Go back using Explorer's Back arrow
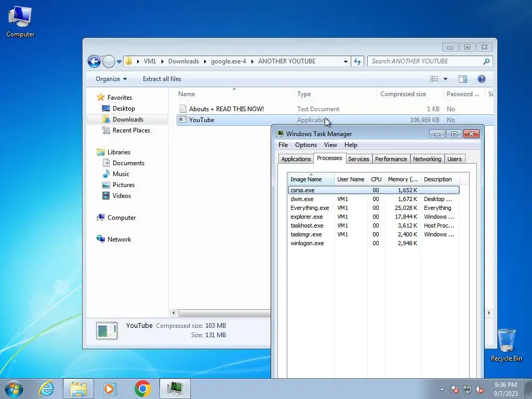 95,61
